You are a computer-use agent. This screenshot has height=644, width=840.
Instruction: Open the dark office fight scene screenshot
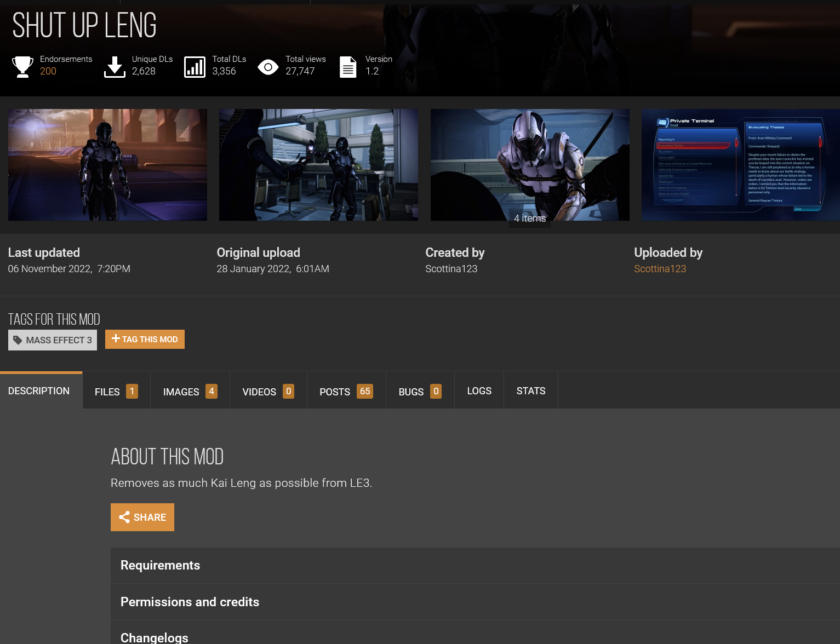pos(318,165)
